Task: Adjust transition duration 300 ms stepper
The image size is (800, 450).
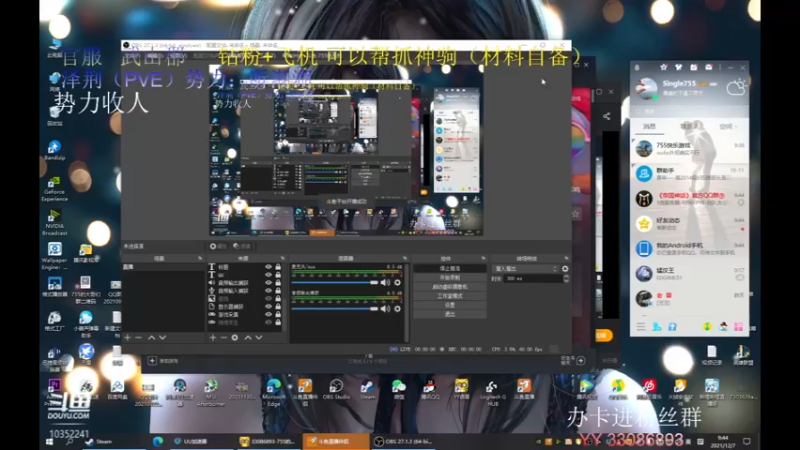Action: click(x=566, y=279)
